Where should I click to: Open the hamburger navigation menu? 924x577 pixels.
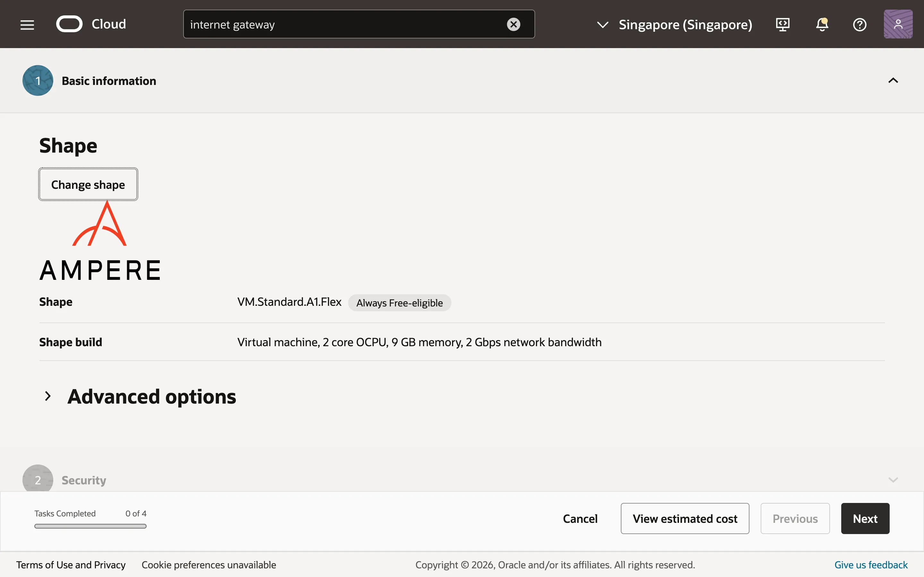pos(27,24)
